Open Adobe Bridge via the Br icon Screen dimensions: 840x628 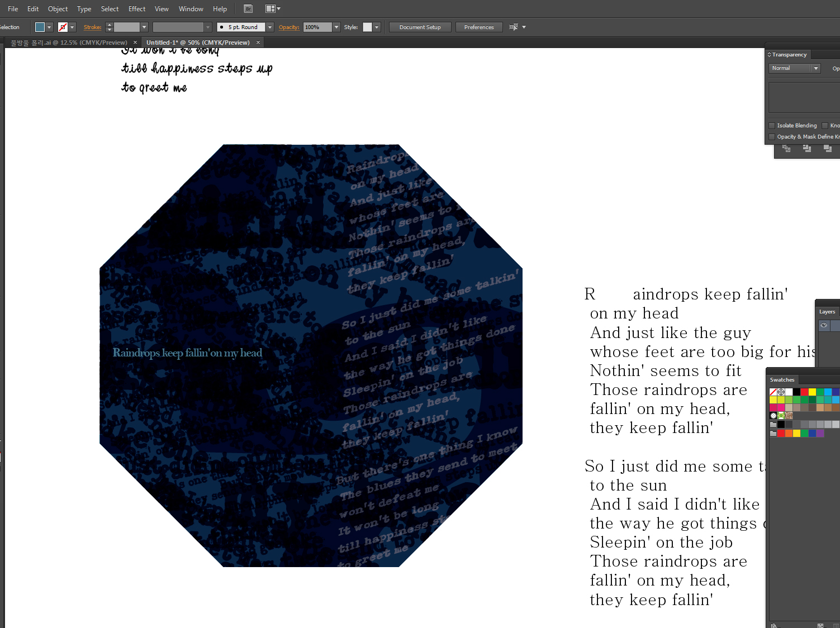pyautogui.click(x=249, y=8)
